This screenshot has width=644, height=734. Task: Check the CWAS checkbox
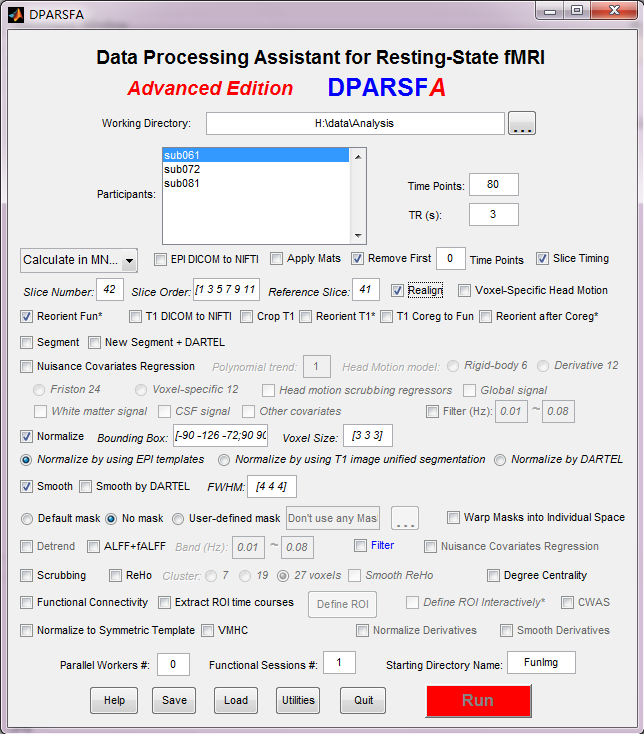(567, 602)
